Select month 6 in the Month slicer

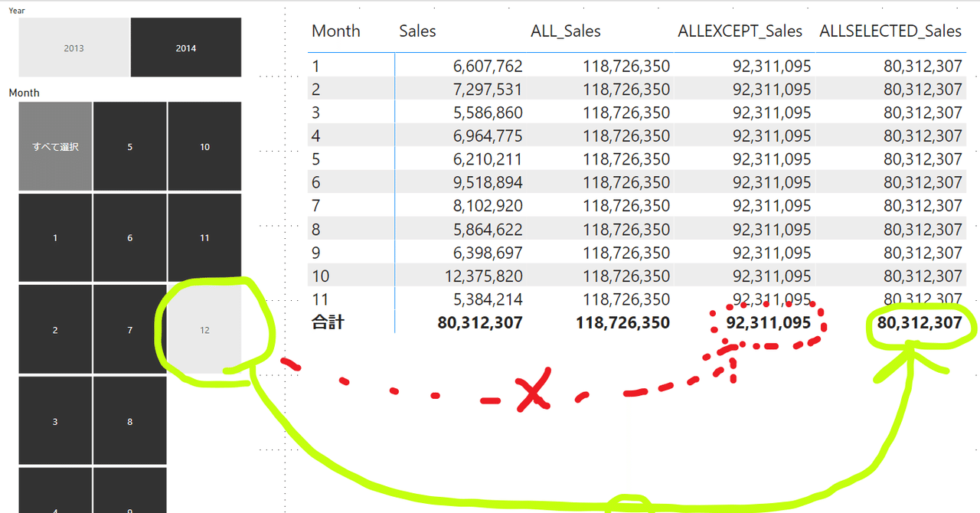(129, 237)
